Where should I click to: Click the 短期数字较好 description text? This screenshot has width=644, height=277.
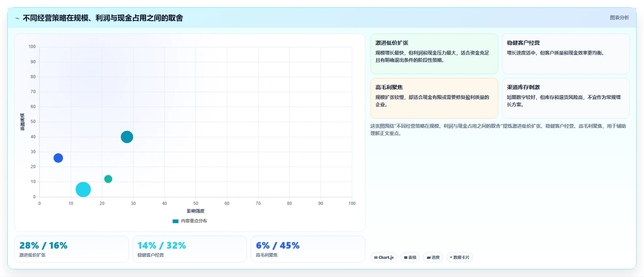tap(564, 101)
